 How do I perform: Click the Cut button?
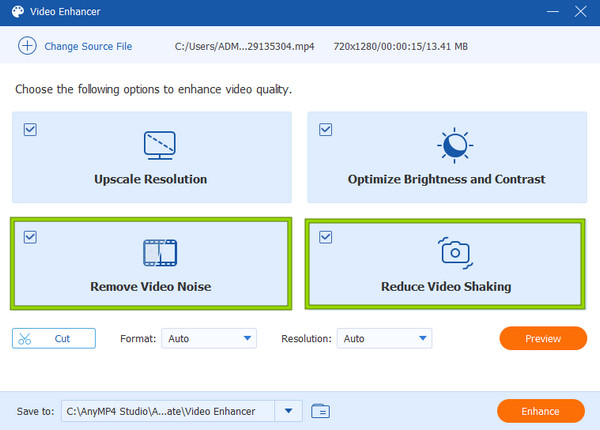(x=54, y=338)
